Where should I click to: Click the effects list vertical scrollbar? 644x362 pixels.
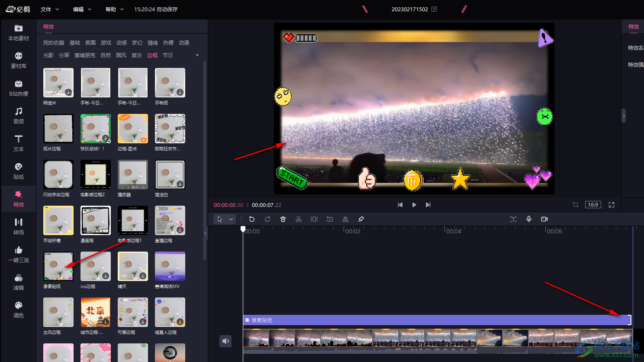pos(205,160)
